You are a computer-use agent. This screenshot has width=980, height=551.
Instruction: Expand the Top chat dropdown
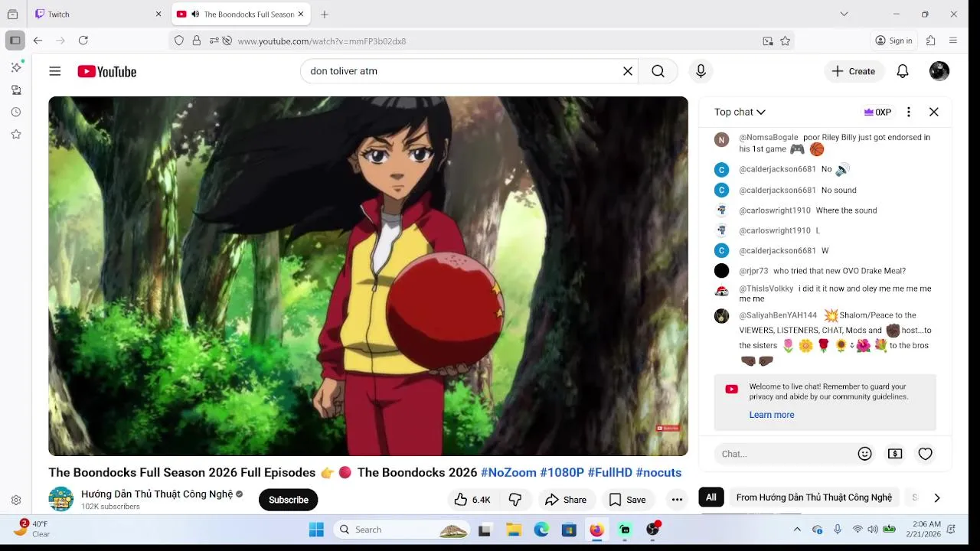(x=740, y=112)
